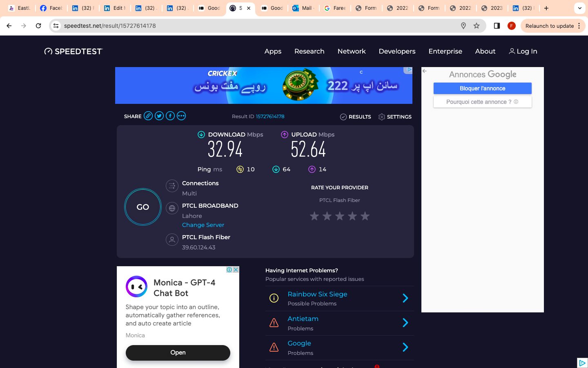
Task: Click the upload arrow icon beside UPLOAD
Action: click(x=285, y=135)
